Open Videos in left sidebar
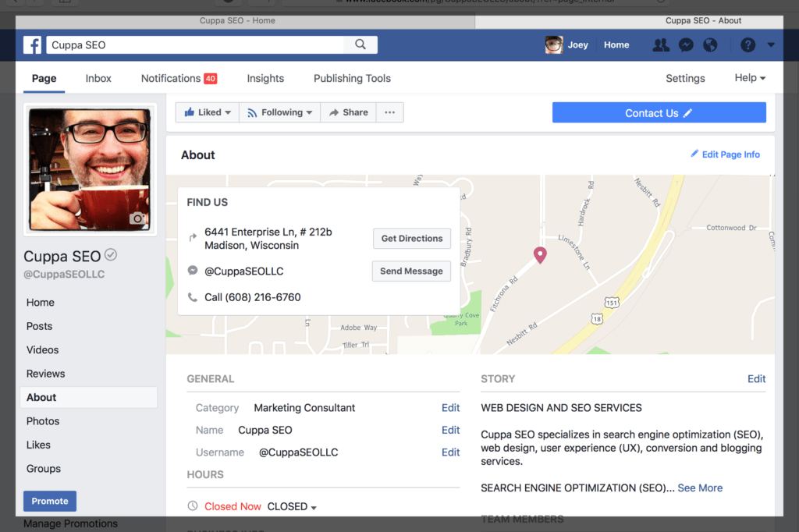799x532 pixels. pos(42,349)
